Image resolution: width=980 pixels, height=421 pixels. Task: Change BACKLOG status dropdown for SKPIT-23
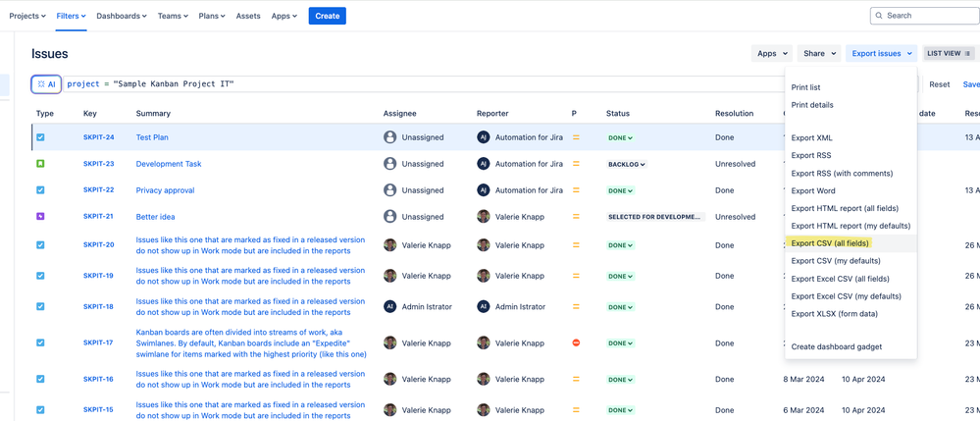click(627, 164)
